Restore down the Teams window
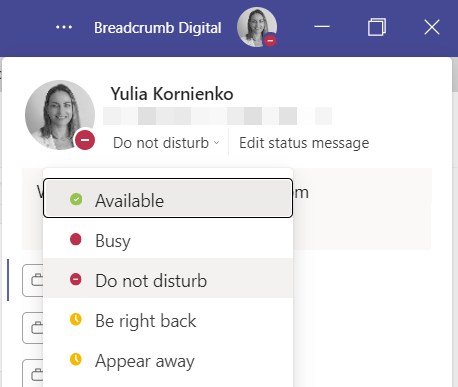 tap(377, 27)
